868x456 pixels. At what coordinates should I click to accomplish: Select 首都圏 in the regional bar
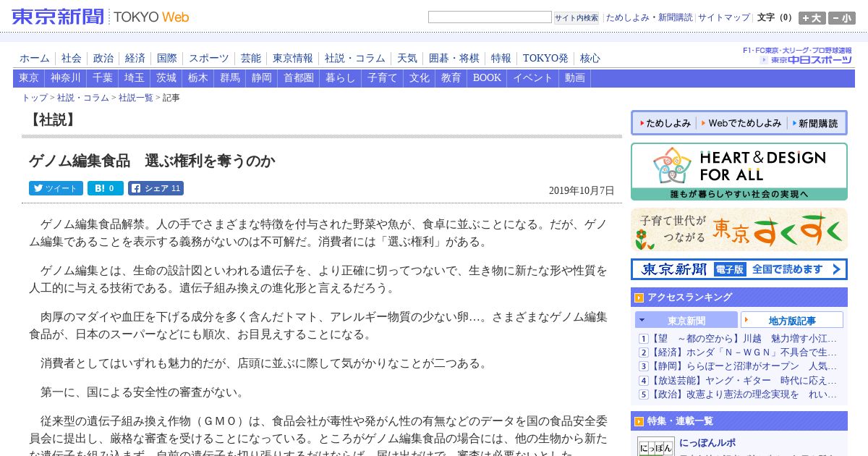[x=299, y=78]
